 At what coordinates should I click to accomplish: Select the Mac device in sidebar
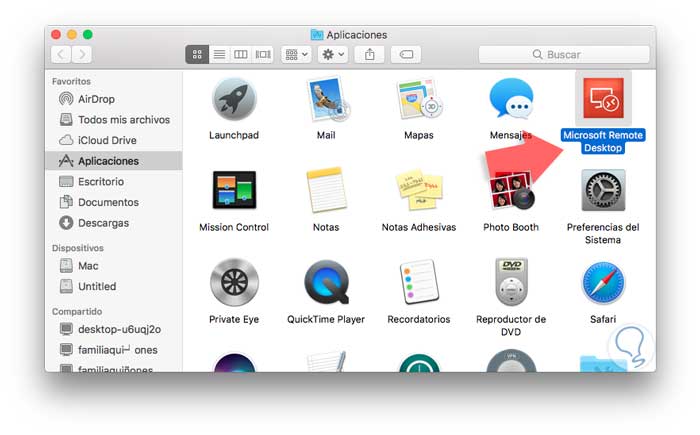point(114,266)
